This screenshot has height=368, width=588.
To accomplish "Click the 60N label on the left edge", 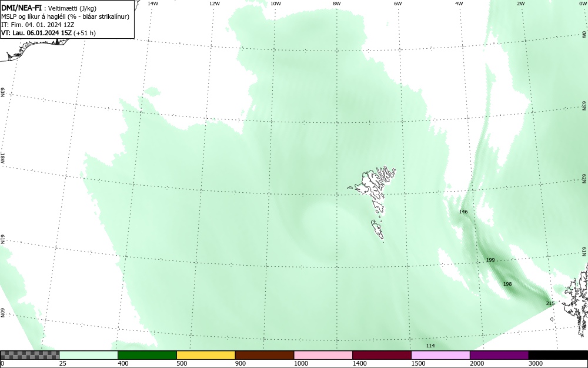I will [x=2, y=313].
